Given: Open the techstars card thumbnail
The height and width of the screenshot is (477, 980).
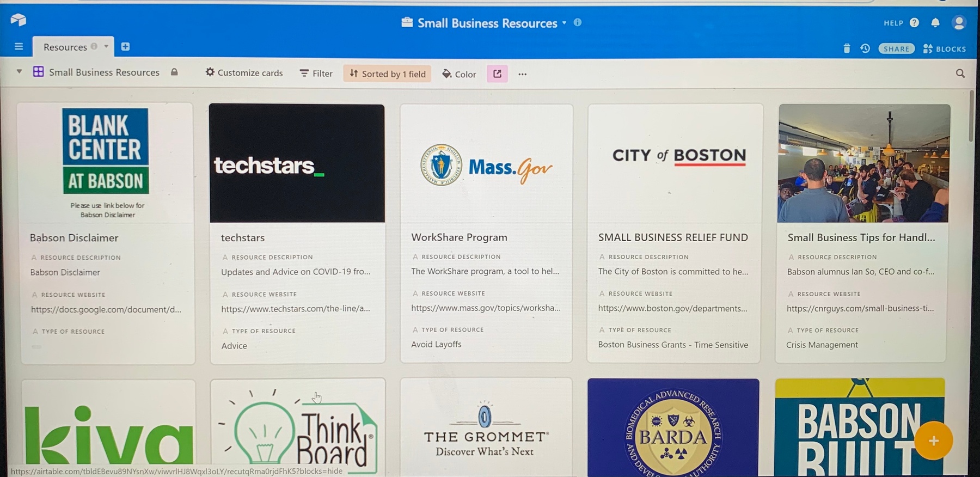Looking at the screenshot, I should pos(297,163).
